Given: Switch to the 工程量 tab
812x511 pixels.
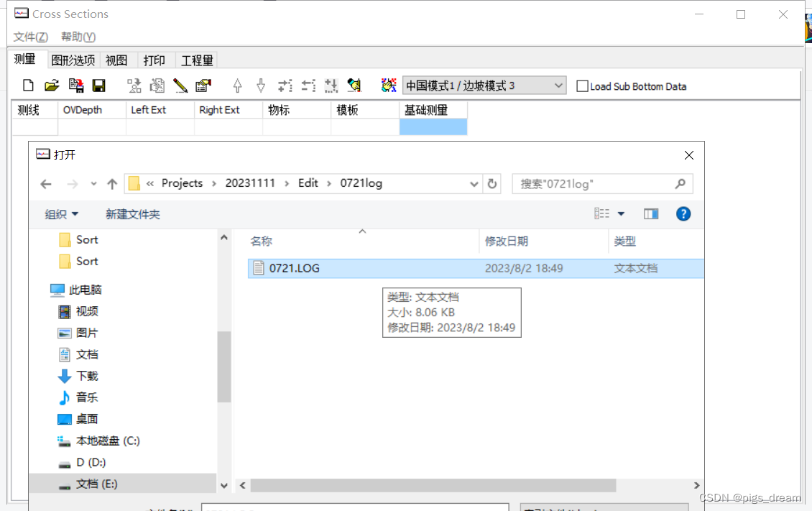Looking at the screenshot, I should coord(197,60).
